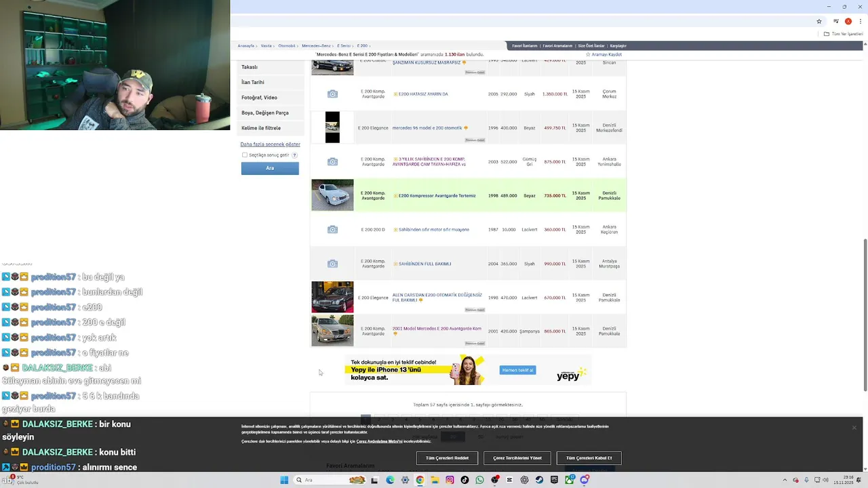This screenshot has width=868, height=488.
Task: Launch Epic Games from the taskbar
Action: pyautogui.click(x=554, y=480)
